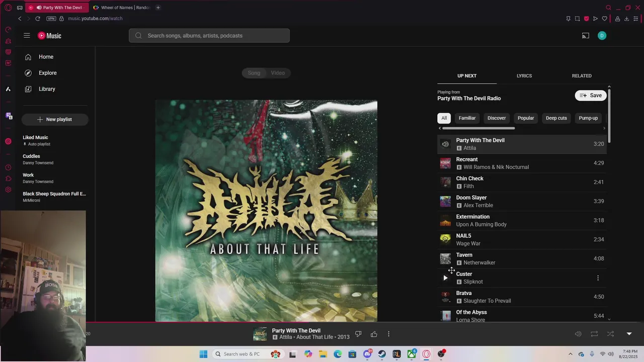Go back in browser history

point(20,19)
